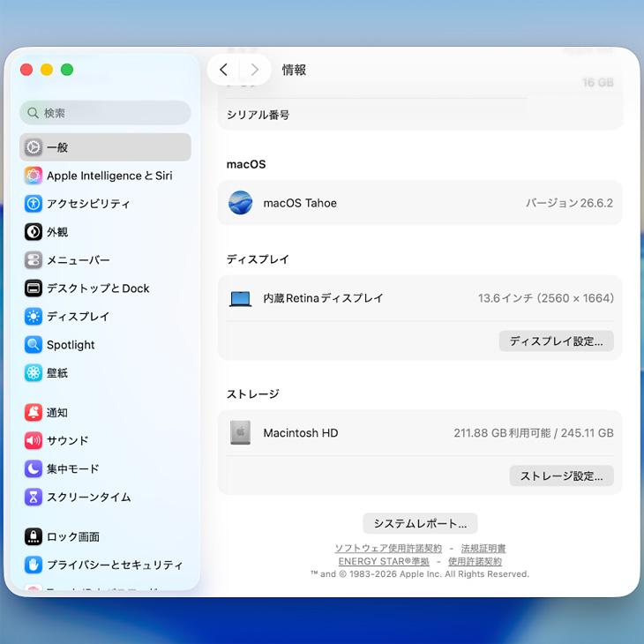Select the 一般 sidebar label
Image resolution: width=644 pixels, height=644 pixels.
[x=57, y=147]
